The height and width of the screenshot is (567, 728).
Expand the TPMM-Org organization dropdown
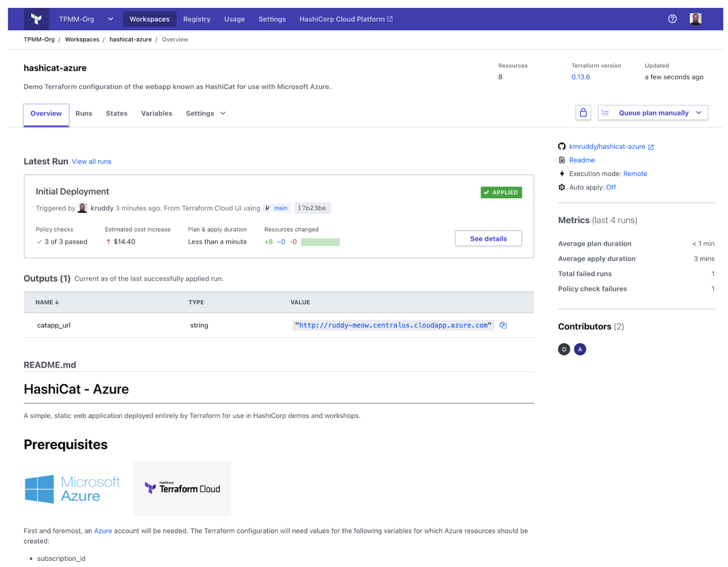coord(110,19)
